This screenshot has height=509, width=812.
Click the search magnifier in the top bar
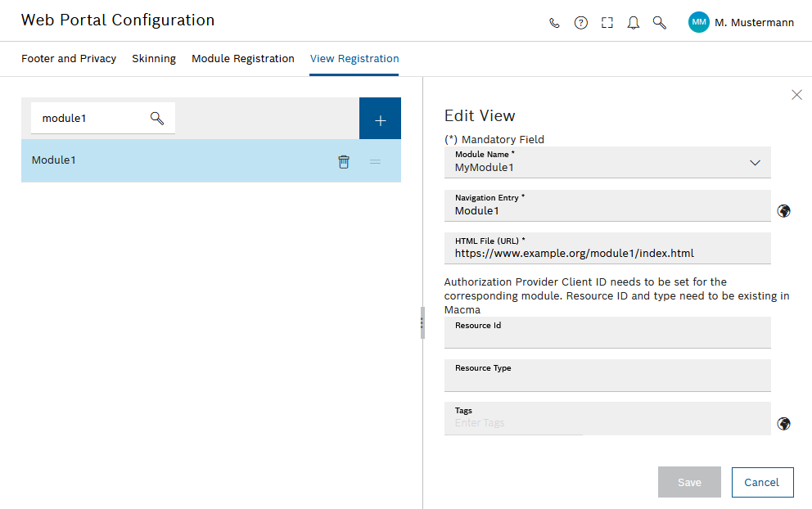pos(660,23)
